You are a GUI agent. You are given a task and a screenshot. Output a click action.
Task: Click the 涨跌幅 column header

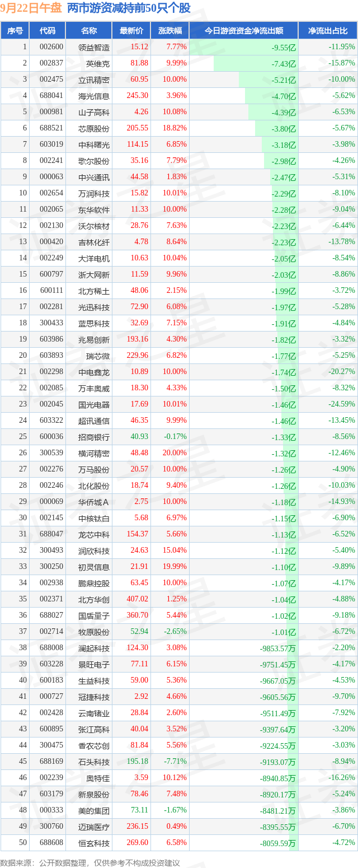pos(169,31)
